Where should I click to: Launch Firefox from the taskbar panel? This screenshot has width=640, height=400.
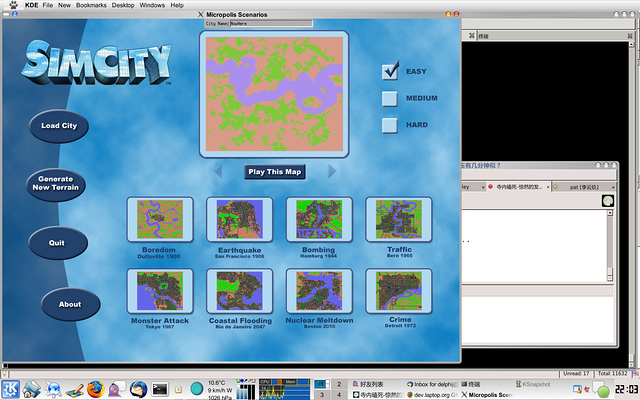pyautogui.click(x=96, y=389)
